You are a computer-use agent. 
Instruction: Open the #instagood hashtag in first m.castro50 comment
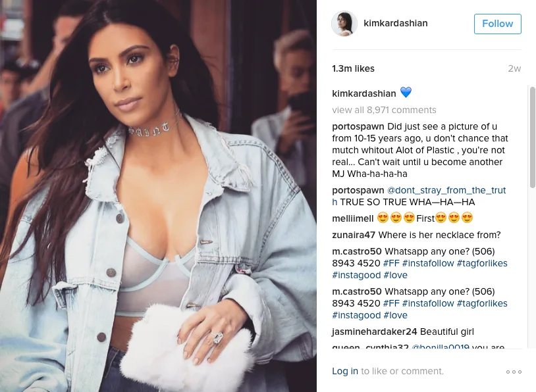tap(356, 275)
